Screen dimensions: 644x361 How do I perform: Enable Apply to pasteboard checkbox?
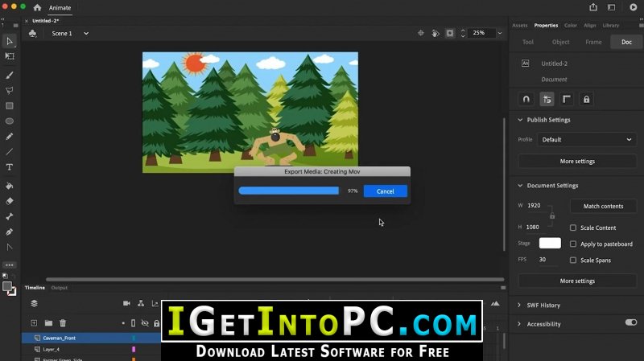tap(573, 244)
